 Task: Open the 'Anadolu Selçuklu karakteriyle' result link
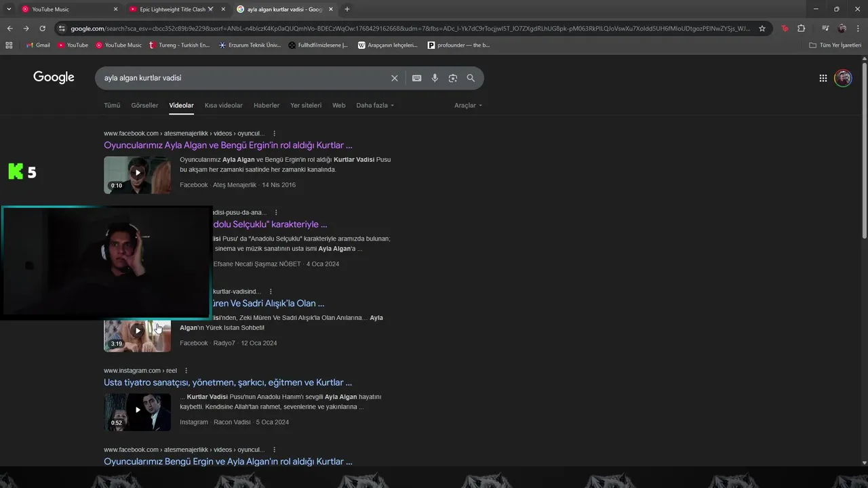(270, 224)
